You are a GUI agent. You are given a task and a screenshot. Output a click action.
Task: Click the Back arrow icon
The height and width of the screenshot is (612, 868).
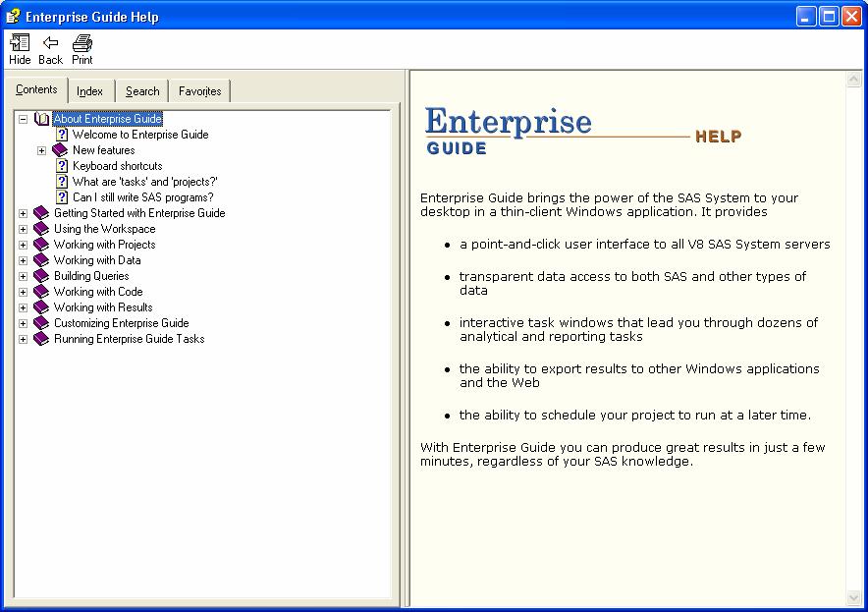50,42
